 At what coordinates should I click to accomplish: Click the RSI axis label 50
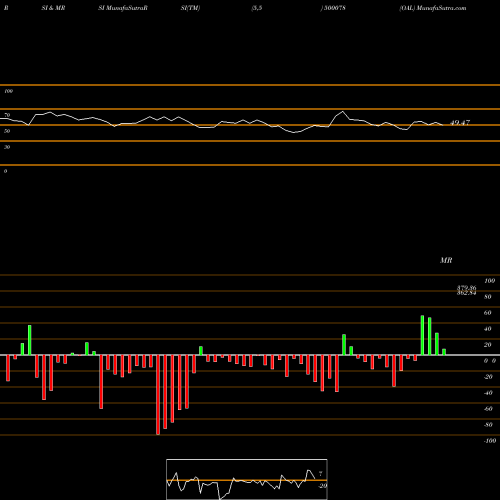point(7,131)
